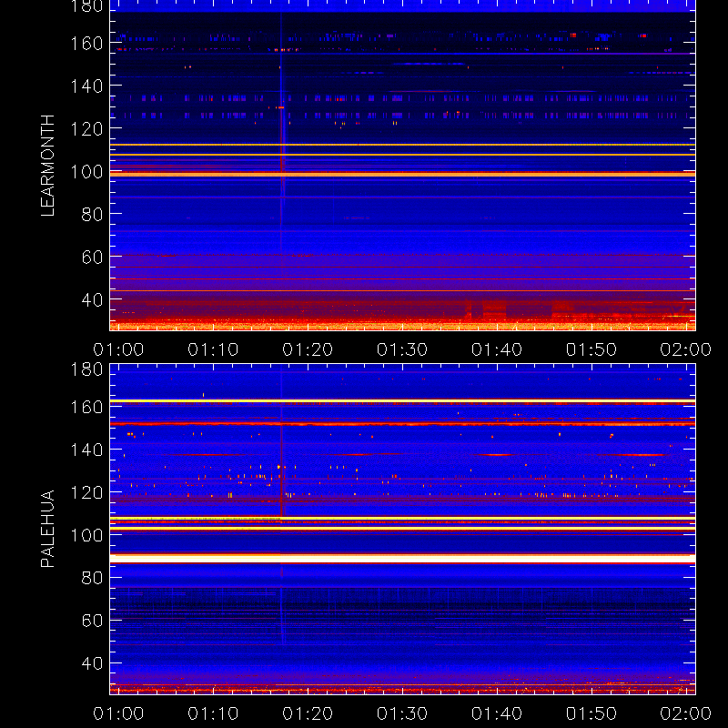
Task: Click the 60 tick label on Palehua plot
Action: (93, 621)
